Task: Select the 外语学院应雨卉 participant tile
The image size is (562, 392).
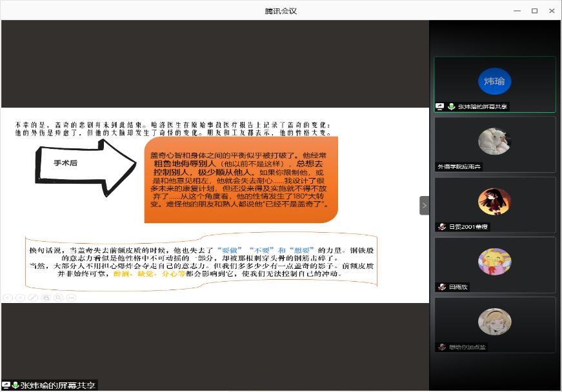Action: tap(495, 144)
